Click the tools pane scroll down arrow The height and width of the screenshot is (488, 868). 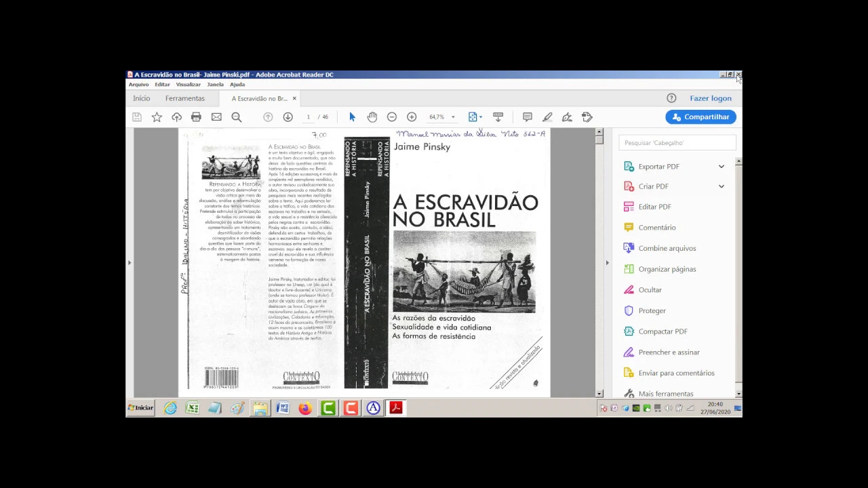pos(738,394)
